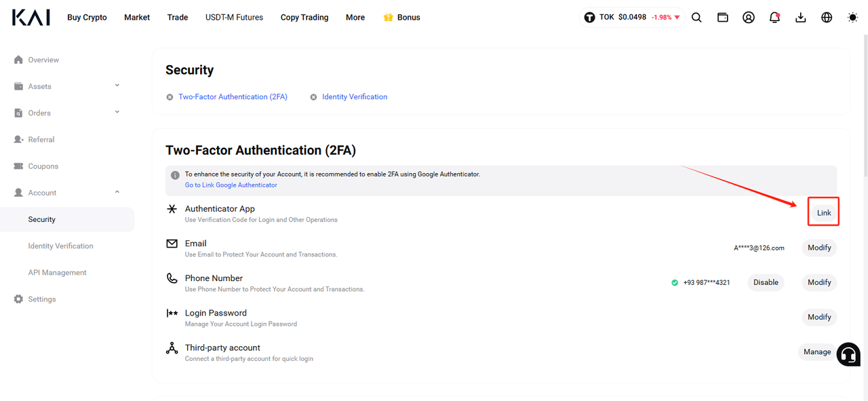
Task: Click Disable for Phone Number
Action: [766, 282]
